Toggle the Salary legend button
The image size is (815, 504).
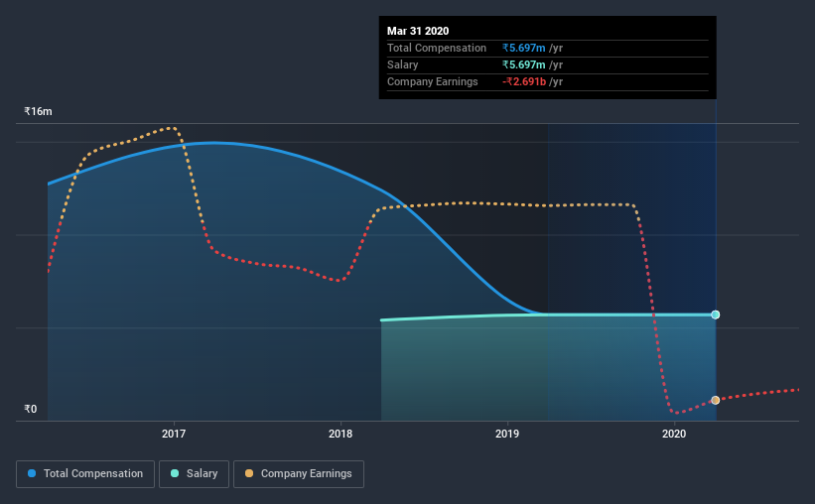194,474
